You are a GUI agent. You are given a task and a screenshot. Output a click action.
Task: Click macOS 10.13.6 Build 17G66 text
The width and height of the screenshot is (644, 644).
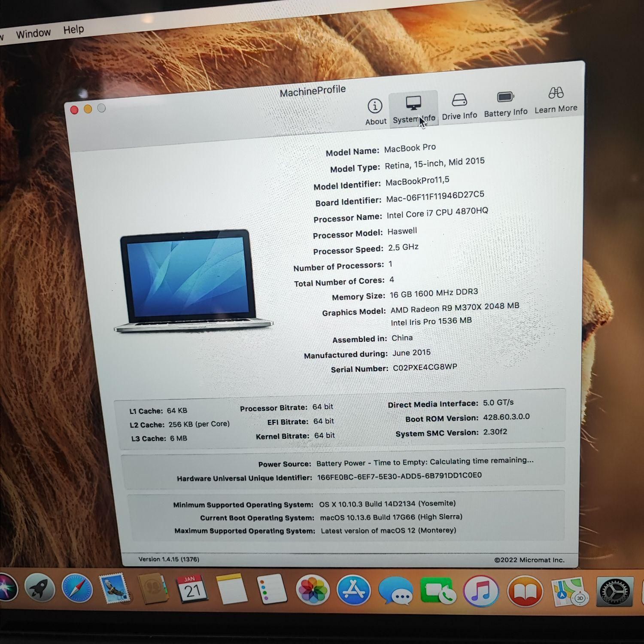tap(391, 517)
